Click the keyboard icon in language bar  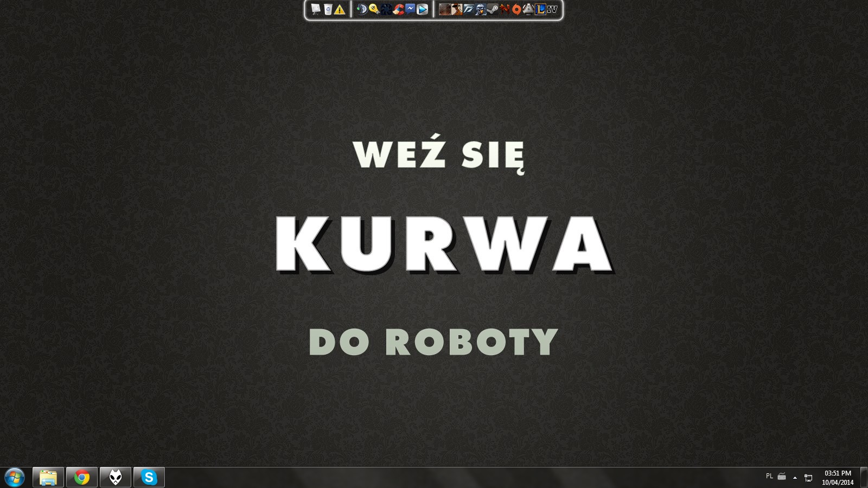[782, 477]
